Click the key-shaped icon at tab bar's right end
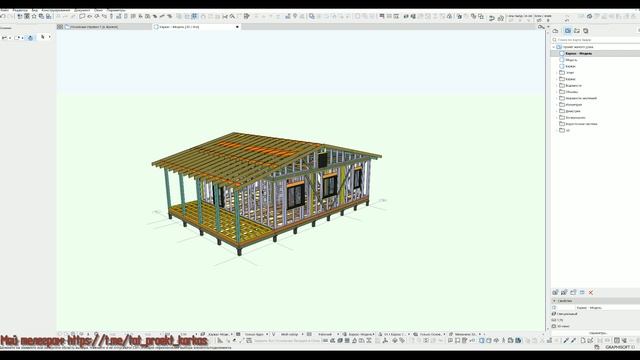This screenshot has width=640, height=360. point(541,27)
